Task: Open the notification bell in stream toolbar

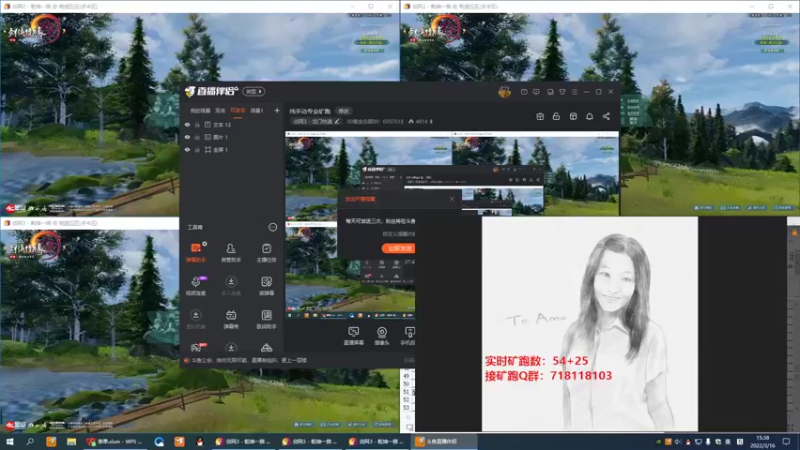Action: [x=589, y=116]
